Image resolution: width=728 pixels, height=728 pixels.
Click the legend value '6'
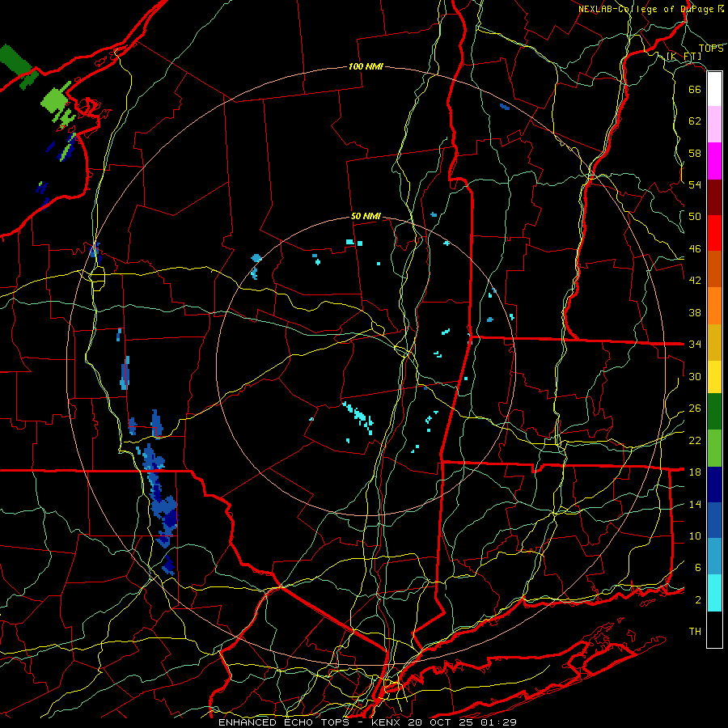698,568
